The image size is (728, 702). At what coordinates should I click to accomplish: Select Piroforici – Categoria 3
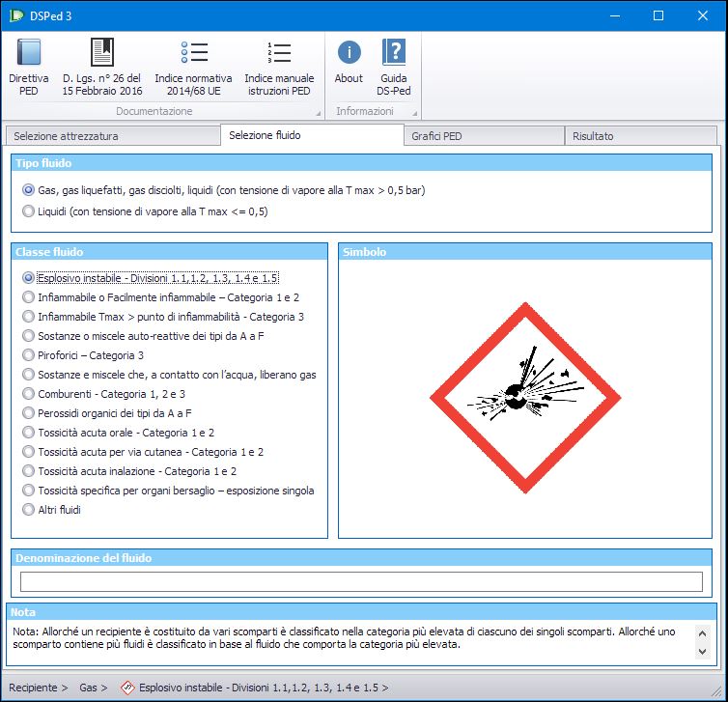click(x=83, y=355)
